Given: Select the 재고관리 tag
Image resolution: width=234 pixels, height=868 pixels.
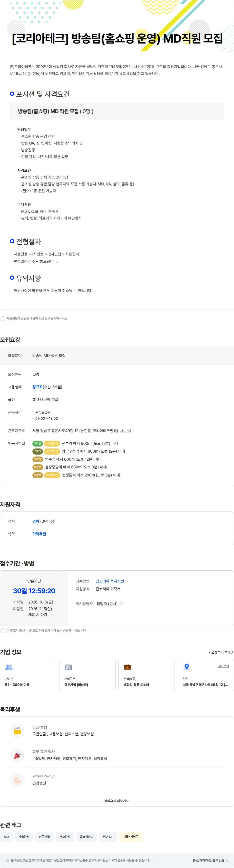Looking at the screenshot, I should click(65, 837).
